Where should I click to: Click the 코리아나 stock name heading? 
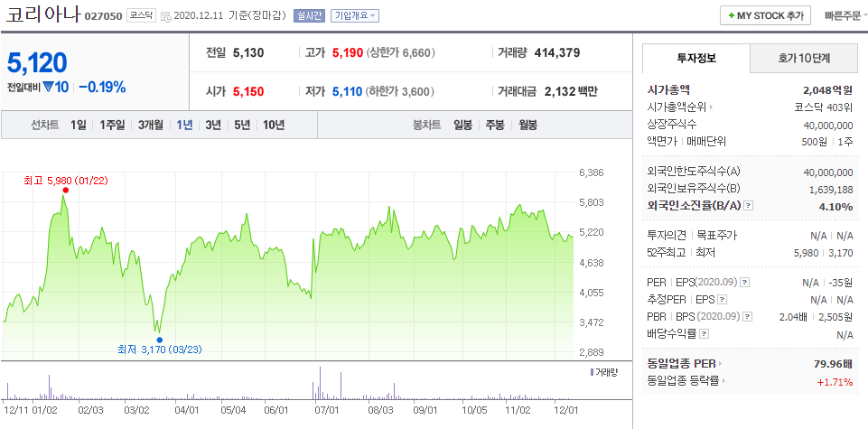(42, 15)
